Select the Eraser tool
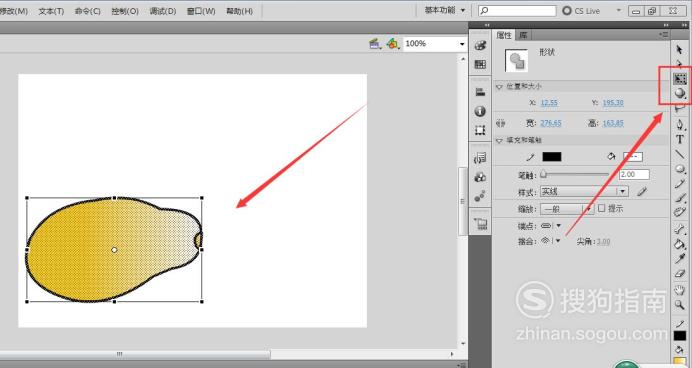Viewport: 692px width, 368px height. pyautogui.click(x=680, y=274)
